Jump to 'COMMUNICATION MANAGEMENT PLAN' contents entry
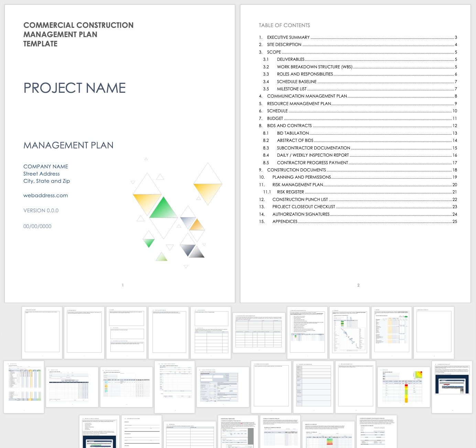This screenshot has width=476, height=448. pos(358,96)
